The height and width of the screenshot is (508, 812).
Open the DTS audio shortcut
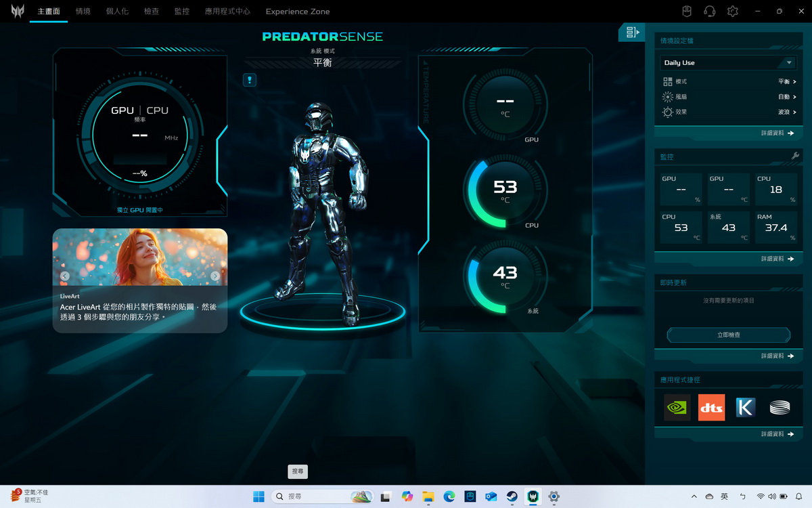coord(711,408)
